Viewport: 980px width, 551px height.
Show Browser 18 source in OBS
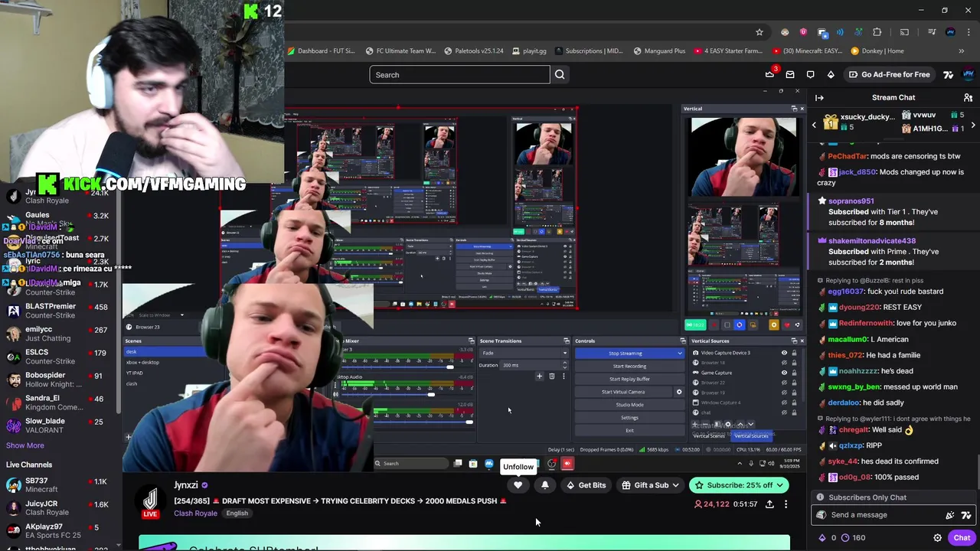pyautogui.click(x=784, y=363)
